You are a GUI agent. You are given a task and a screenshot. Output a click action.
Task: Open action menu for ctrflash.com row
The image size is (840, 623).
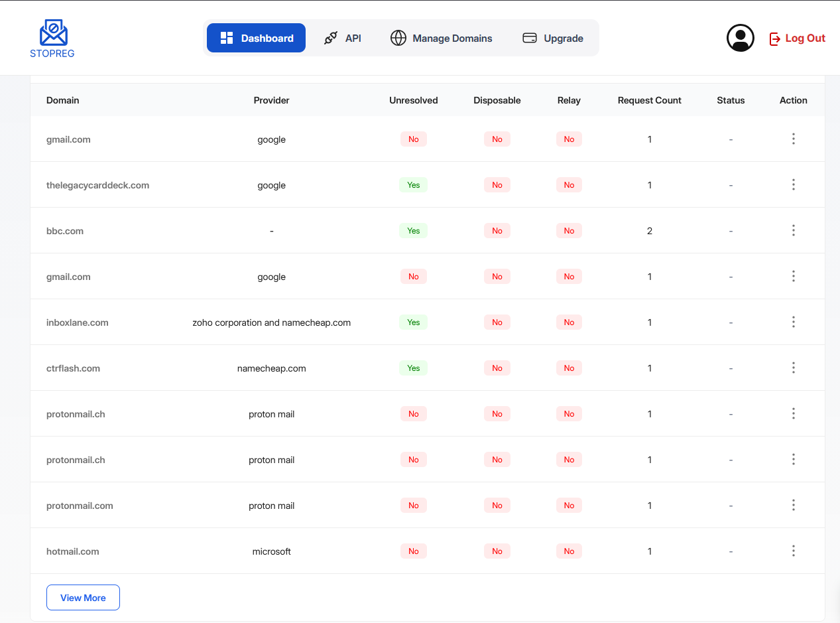coord(793,368)
